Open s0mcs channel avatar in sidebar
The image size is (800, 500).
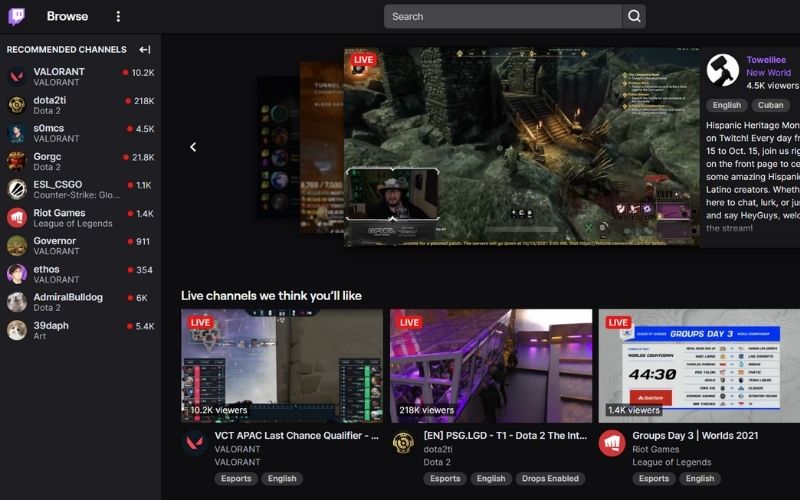click(x=17, y=133)
